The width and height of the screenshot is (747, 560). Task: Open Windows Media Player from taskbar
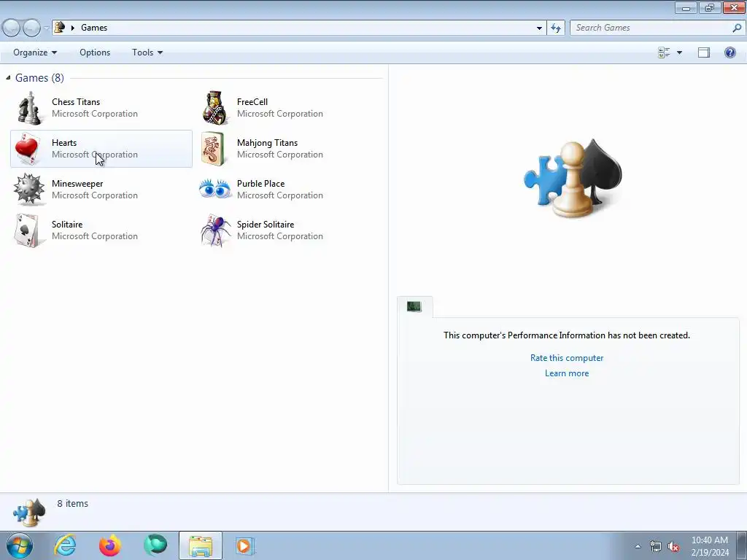click(245, 545)
